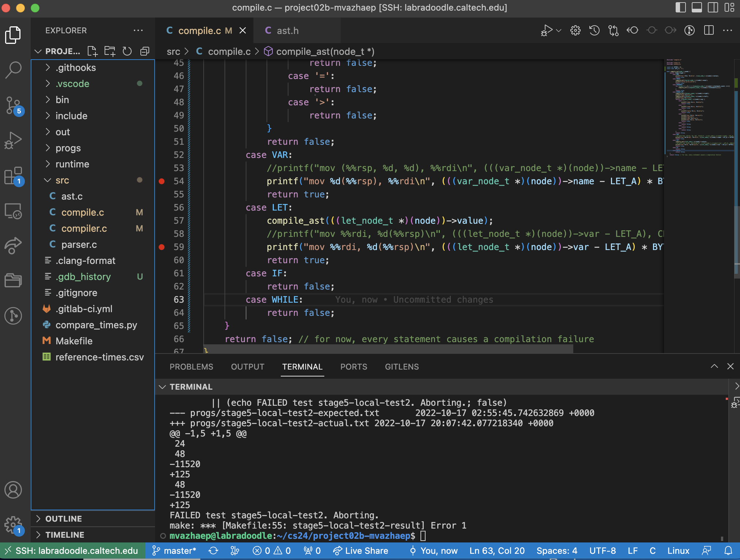
Task: Open the Search view in activity bar
Action: pyautogui.click(x=14, y=69)
